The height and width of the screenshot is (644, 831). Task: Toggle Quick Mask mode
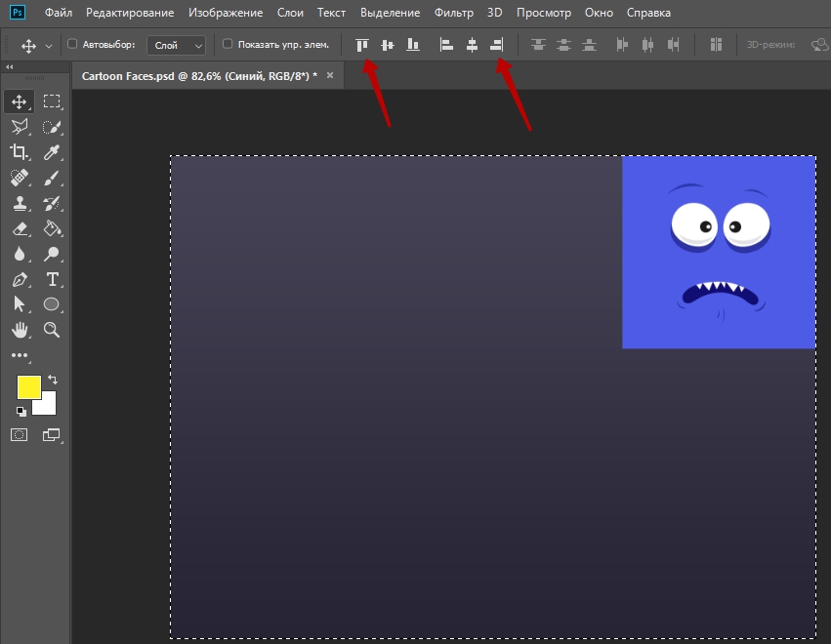point(20,435)
